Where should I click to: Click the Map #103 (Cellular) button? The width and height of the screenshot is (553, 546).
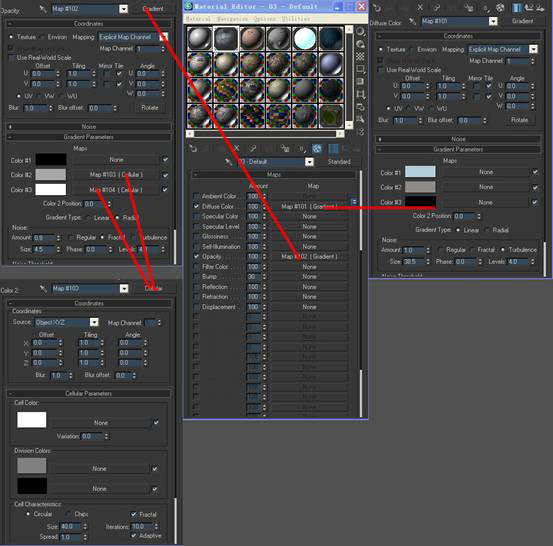click(x=116, y=175)
